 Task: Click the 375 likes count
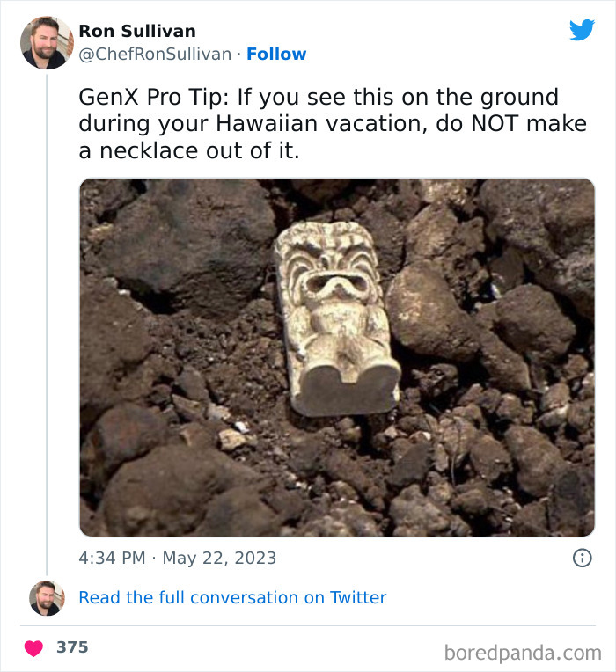72,647
